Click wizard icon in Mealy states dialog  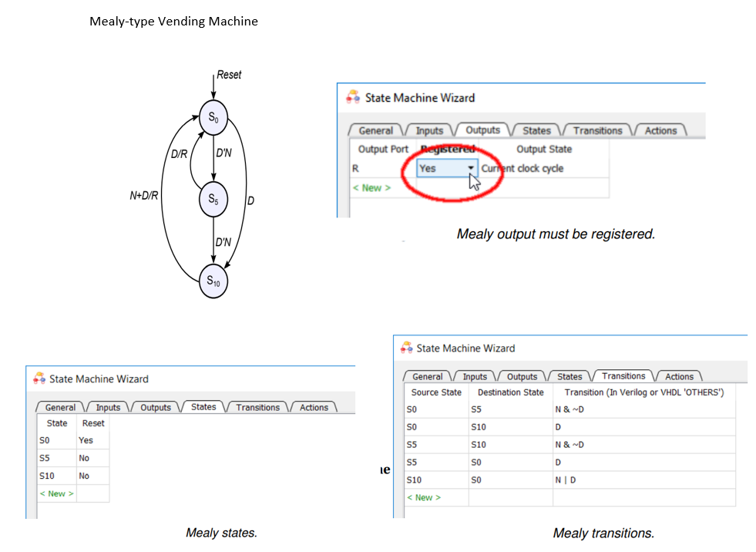tap(38, 379)
